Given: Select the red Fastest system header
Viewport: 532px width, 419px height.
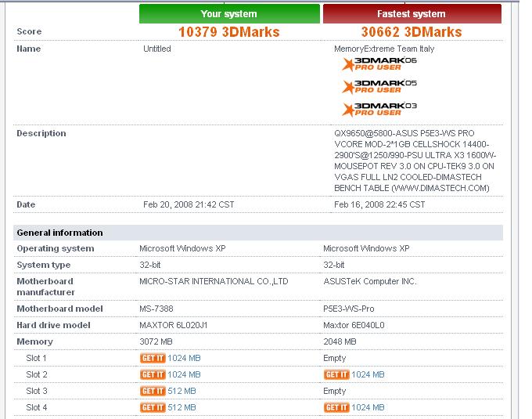Looking at the screenshot, I should coord(412,13).
